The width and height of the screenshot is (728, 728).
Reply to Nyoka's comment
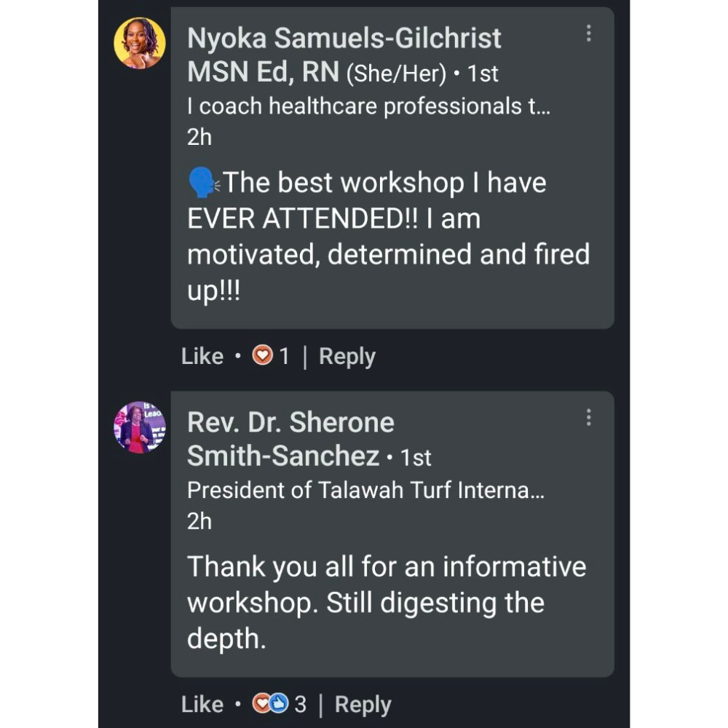tap(347, 356)
